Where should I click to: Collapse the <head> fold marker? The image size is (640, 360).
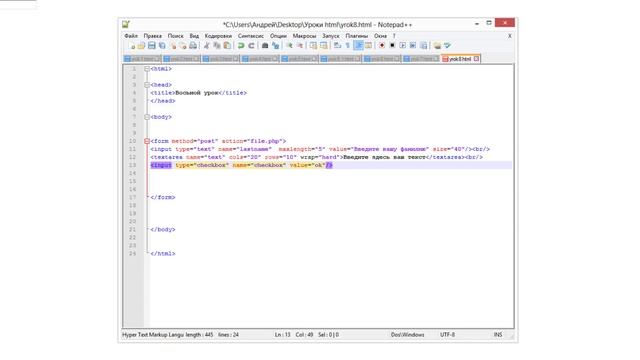[147, 85]
